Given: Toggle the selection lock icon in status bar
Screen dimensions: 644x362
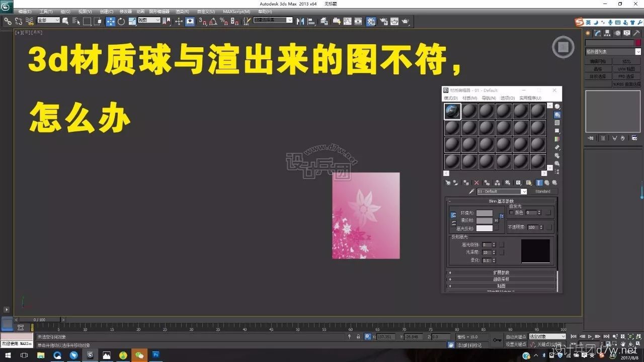Looking at the screenshot, I should 358,336.
